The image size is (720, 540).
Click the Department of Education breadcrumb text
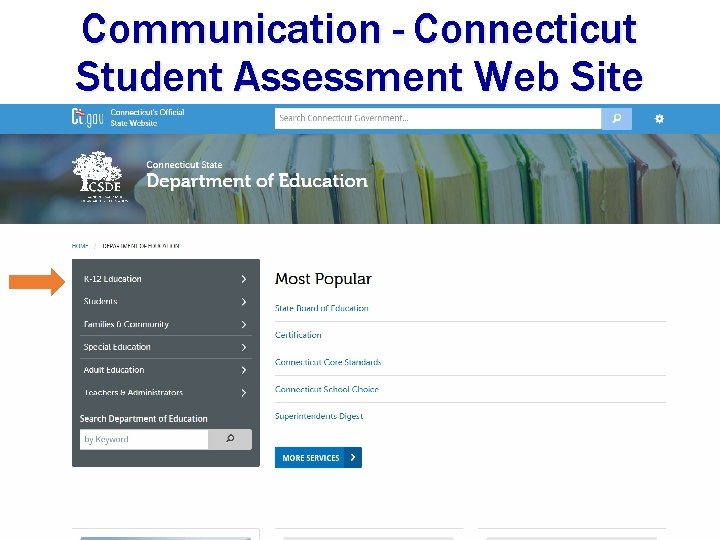(x=141, y=246)
